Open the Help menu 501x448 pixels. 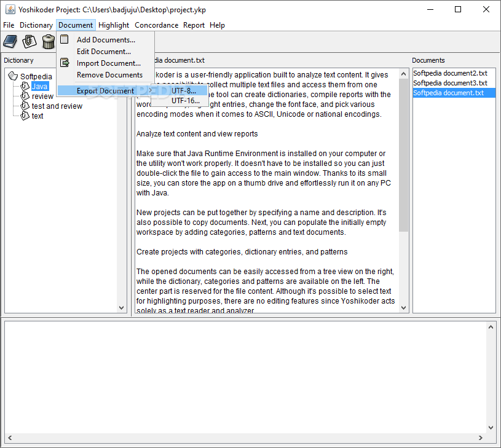pyautogui.click(x=217, y=25)
